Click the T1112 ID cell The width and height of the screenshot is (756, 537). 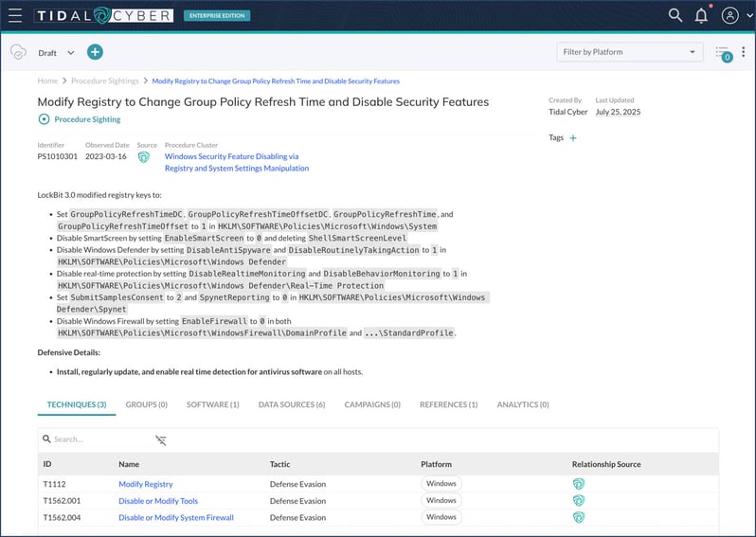point(54,484)
